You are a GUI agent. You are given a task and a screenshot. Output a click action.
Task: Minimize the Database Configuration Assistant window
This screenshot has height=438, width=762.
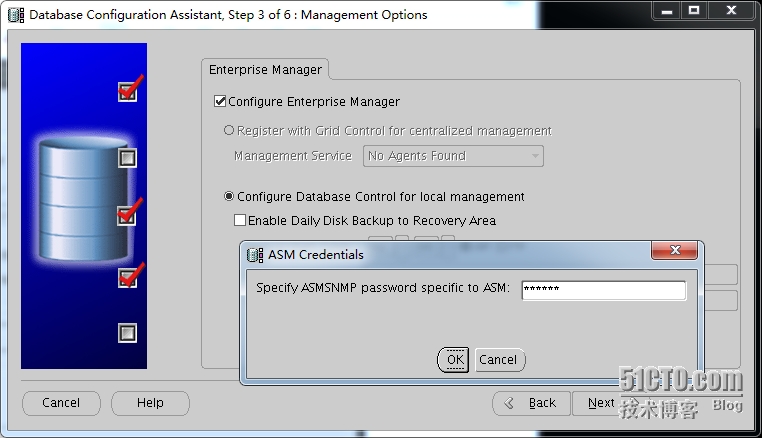[667, 11]
